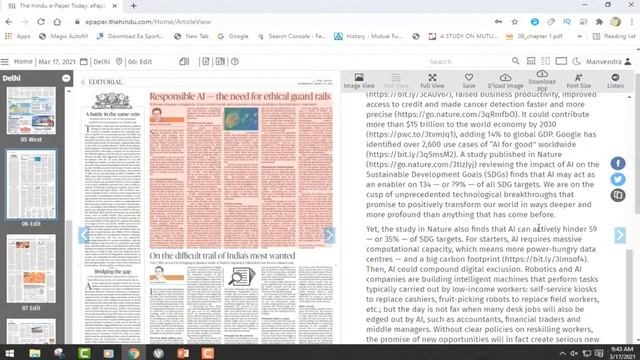Viewport: 640px width, 360px height.
Task: Save the article with heart icon
Action: coord(469,81)
